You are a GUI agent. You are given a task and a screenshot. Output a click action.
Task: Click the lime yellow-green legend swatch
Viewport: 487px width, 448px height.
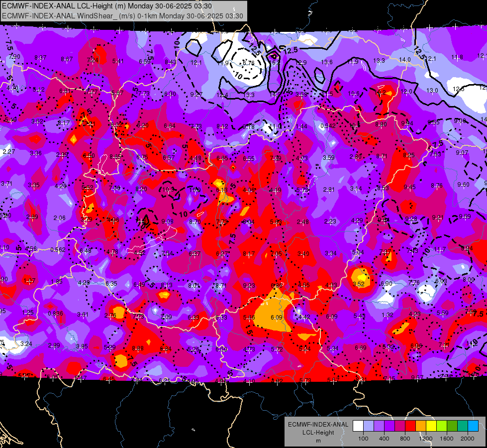(442, 426)
